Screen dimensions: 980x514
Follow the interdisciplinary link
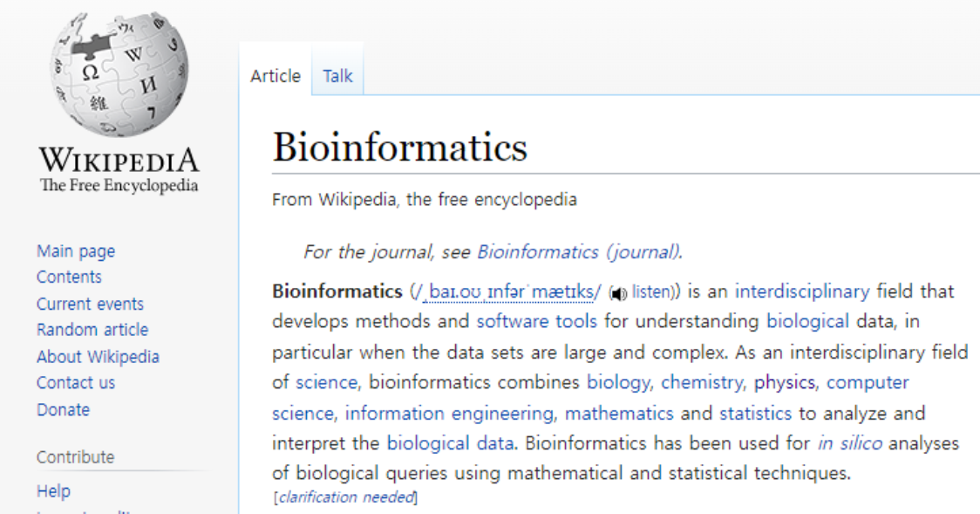pyautogui.click(x=802, y=291)
